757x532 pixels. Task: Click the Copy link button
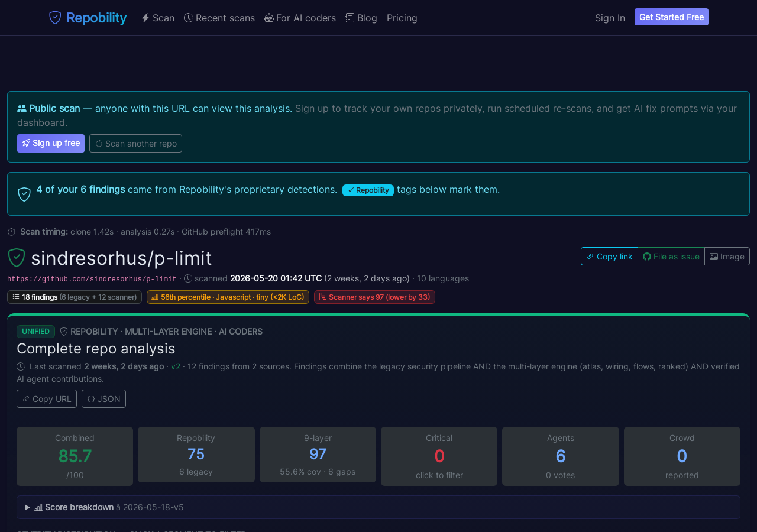(609, 256)
